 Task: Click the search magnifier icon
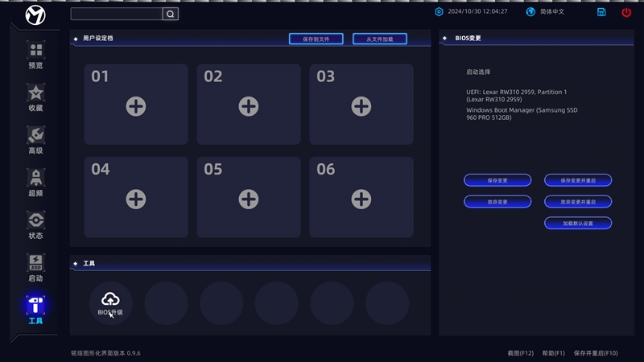[x=170, y=14]
